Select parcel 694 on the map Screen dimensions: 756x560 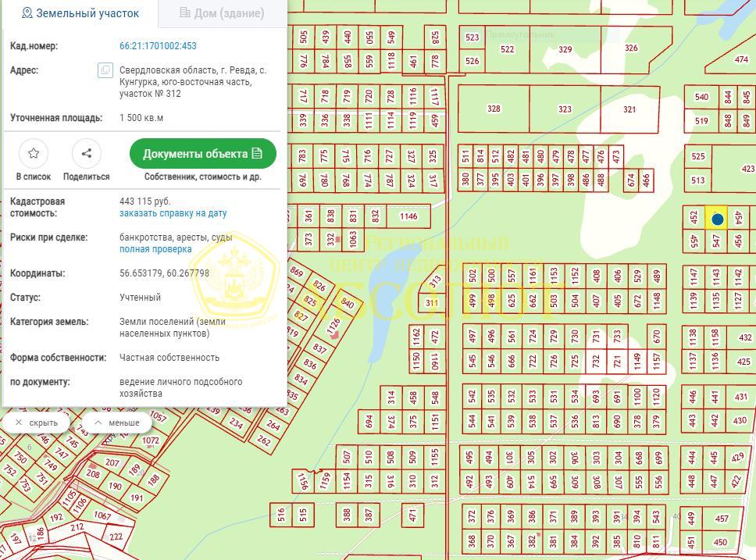tap(369, 422)
